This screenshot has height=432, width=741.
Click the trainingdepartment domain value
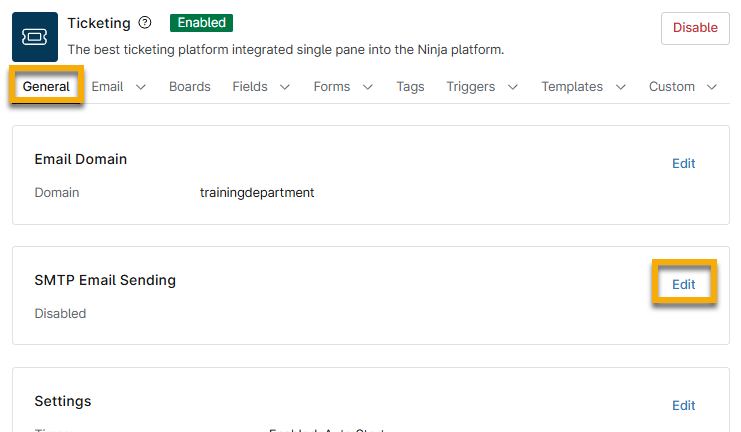click(257, 192)
